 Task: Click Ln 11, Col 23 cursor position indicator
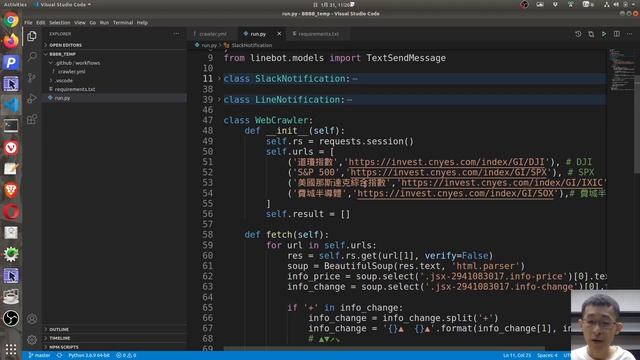pos(517,356)
